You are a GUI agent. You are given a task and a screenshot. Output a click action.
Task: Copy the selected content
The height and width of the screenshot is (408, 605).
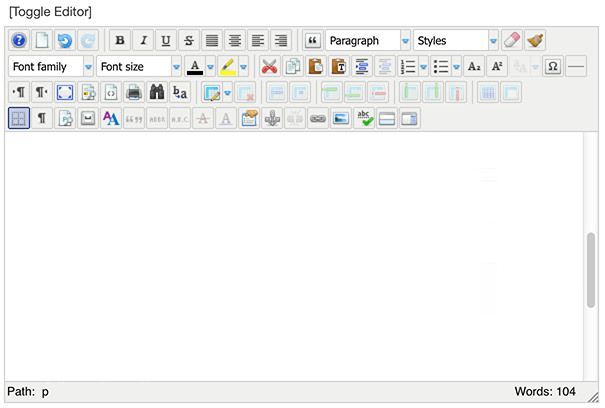tap(293, 66)
